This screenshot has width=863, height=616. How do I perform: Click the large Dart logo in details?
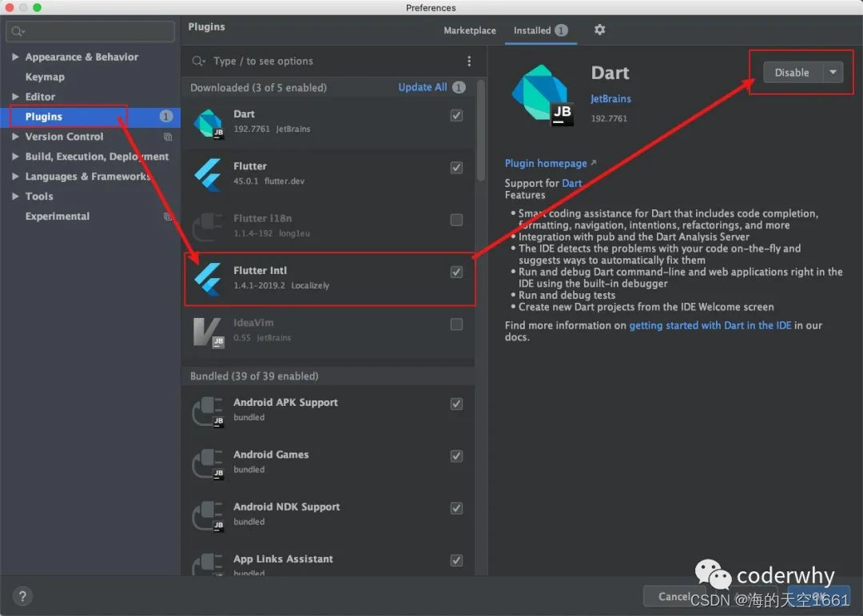(542, 95)
